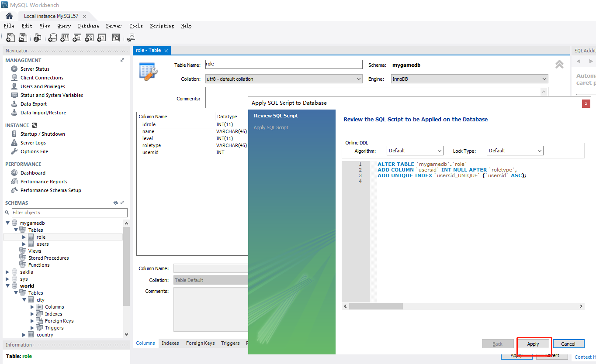The width and height of the screenshot is (596, 364).
Task: Close the role - Table tab
Action: pyautogui.click(x=166, y=50)
